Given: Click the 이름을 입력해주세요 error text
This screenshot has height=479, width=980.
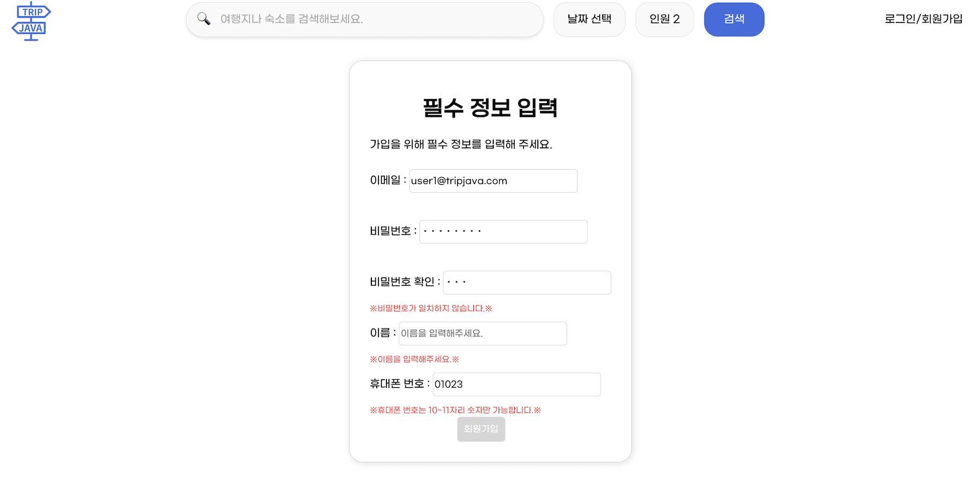Looking at the screenshot, I should tap(414, 359).
